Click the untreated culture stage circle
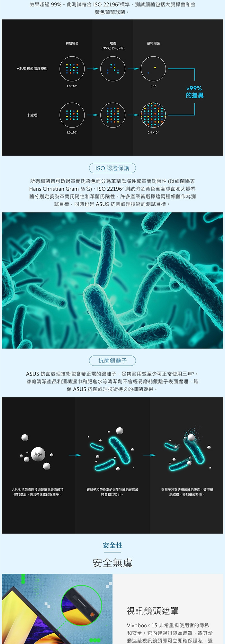Screen dimensions: 225x644 pos(113,115)
